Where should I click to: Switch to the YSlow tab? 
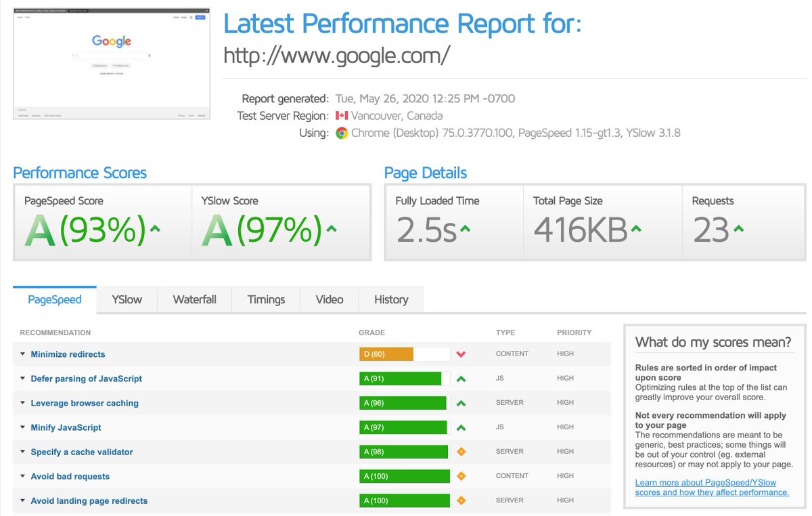tap(127, 299)
